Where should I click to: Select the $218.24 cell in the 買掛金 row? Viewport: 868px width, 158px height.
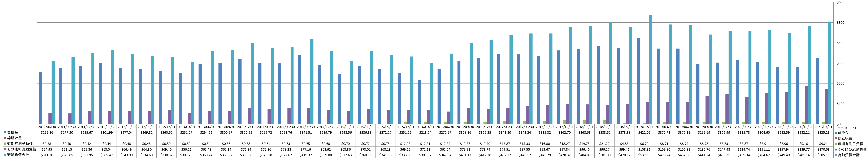(425, 132)
